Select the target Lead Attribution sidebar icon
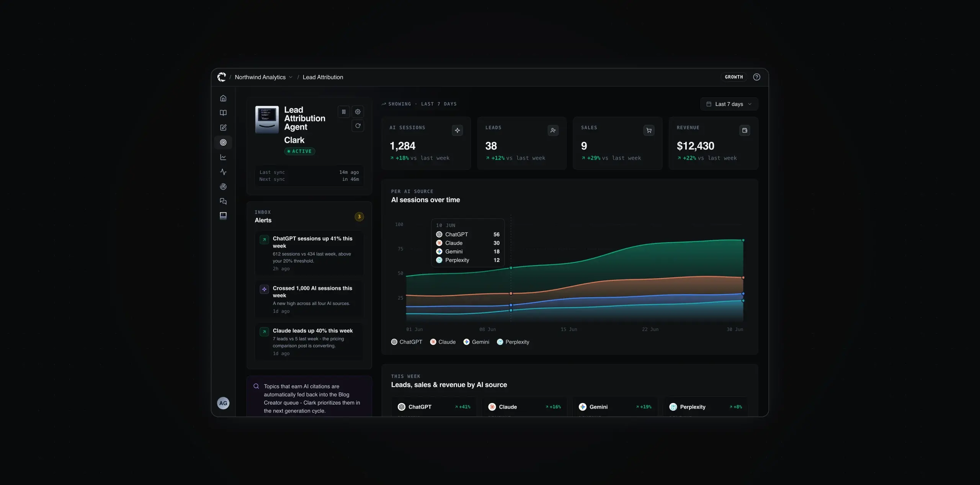This screenshot has width=980, height=485. pyautogui.click(x=223, y=143)
